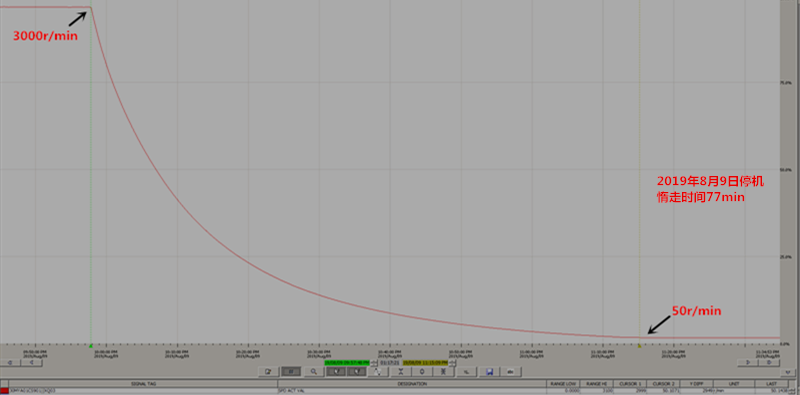Open the trend configuration edit icon

click(x=268, y=372)
